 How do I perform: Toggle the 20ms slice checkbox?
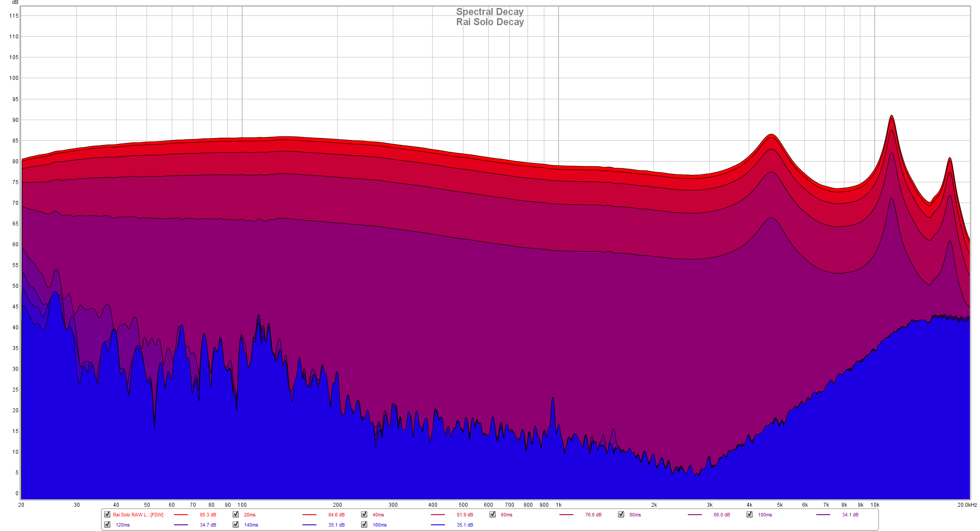(x=236, y=514)
